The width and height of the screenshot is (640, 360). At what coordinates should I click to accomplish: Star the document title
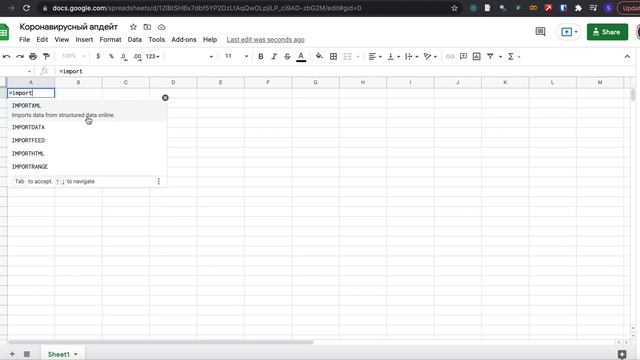133,27
